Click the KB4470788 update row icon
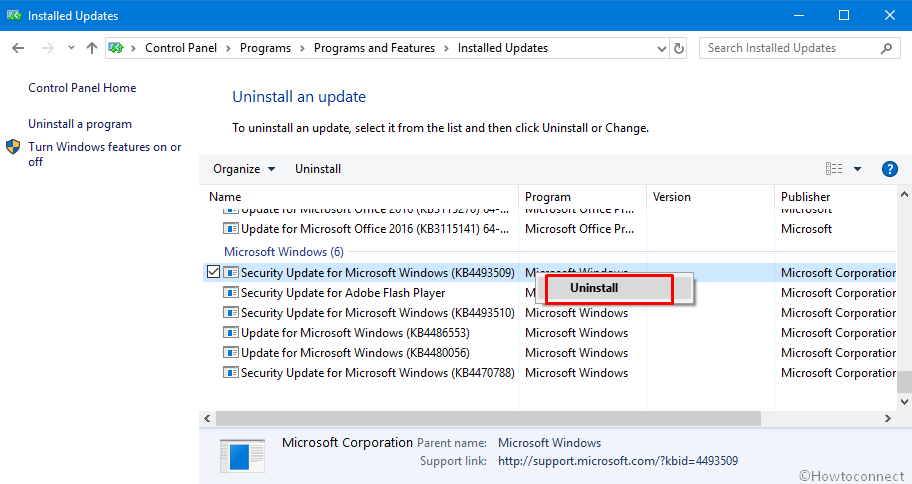This screenshot has width=912, height=484. click(x=231, y=372)
